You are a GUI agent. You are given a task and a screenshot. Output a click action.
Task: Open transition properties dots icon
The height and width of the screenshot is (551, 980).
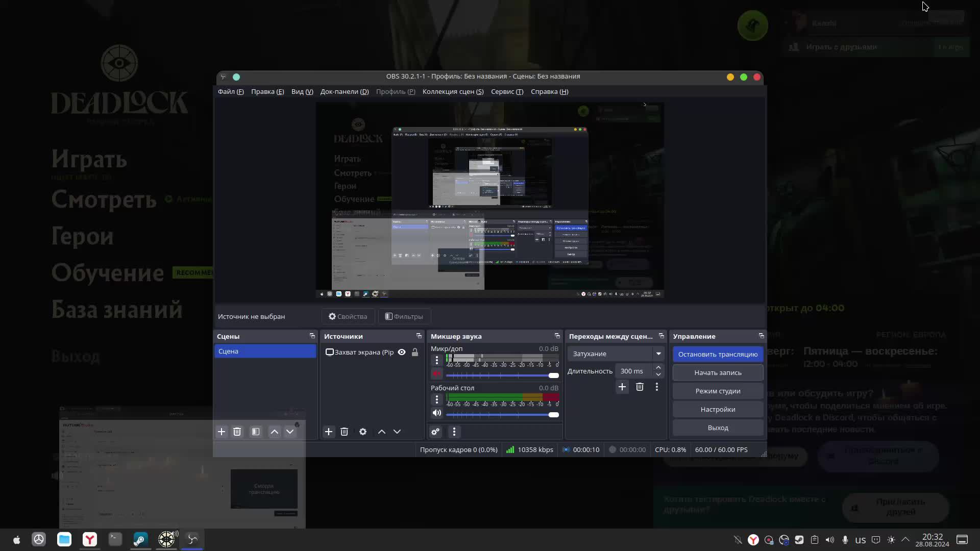point(657,387)
